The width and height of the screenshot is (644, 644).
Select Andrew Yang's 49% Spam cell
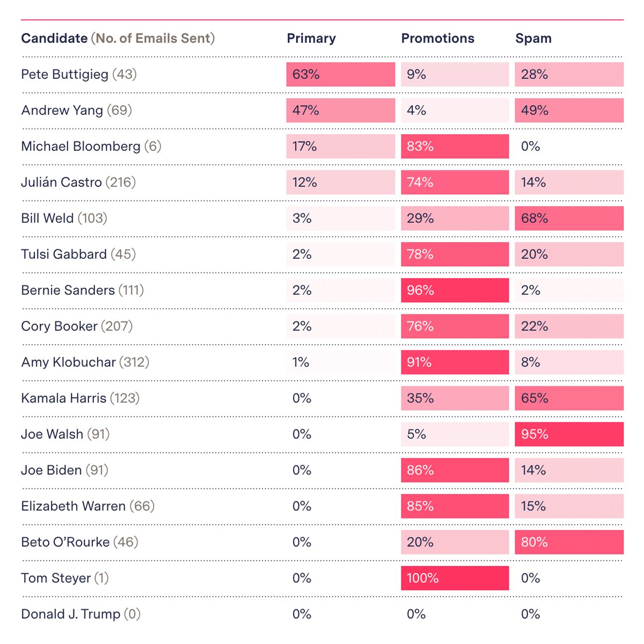[569, 110]
